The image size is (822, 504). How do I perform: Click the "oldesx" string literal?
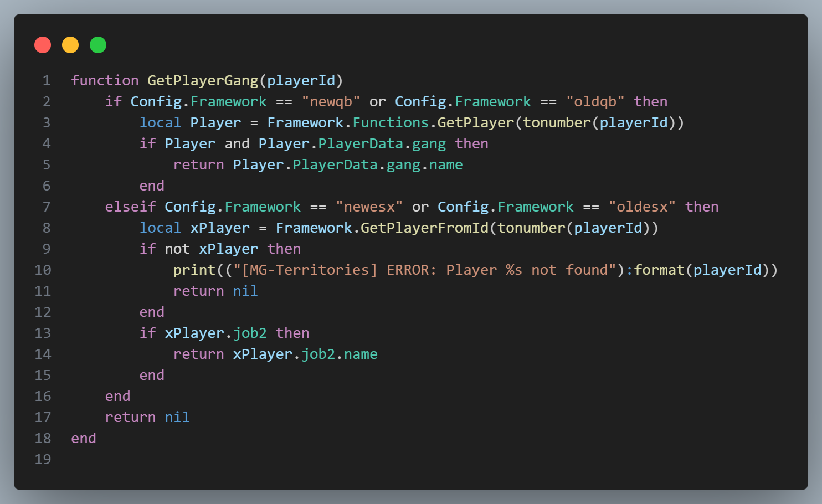641,207
